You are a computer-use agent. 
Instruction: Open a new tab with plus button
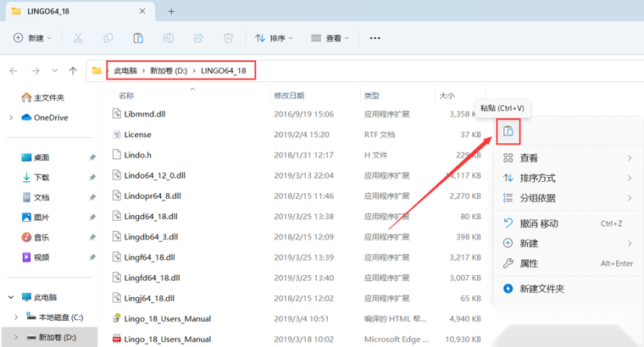point(171,12)
